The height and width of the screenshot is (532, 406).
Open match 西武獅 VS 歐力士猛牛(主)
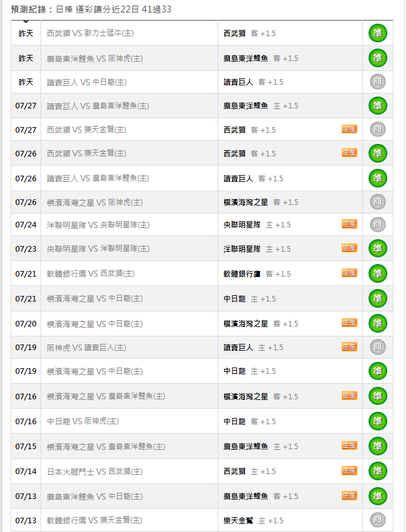pyautogui.click(x=90, y=33)
